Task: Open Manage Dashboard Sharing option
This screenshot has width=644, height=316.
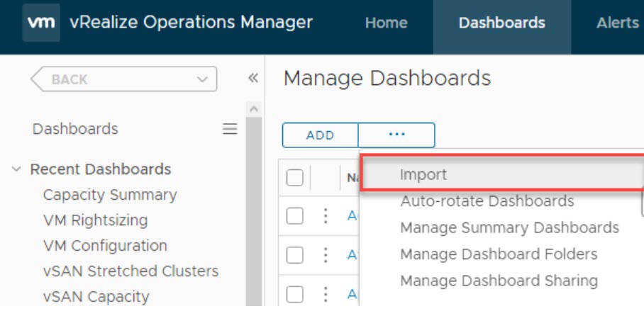Action: coord(499,281)
